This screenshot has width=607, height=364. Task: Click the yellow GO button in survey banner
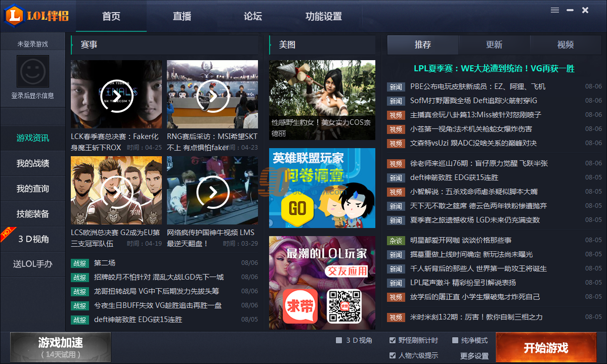click(297, 208)
